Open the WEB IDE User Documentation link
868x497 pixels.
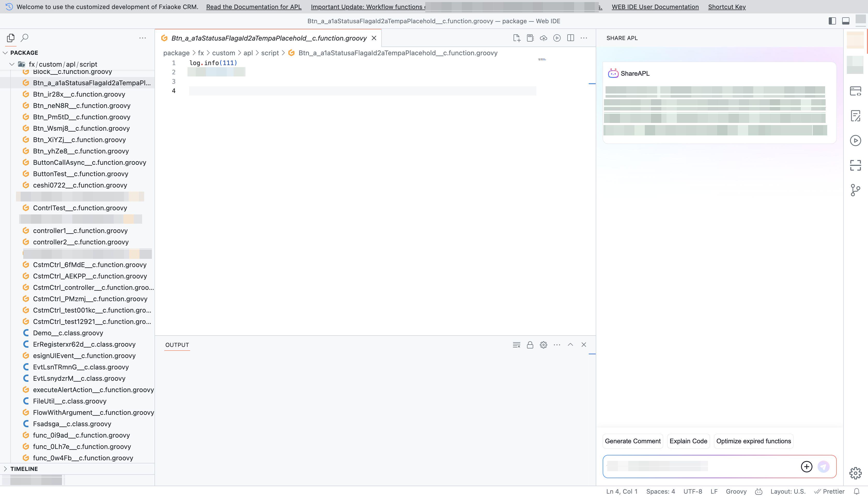655,7
